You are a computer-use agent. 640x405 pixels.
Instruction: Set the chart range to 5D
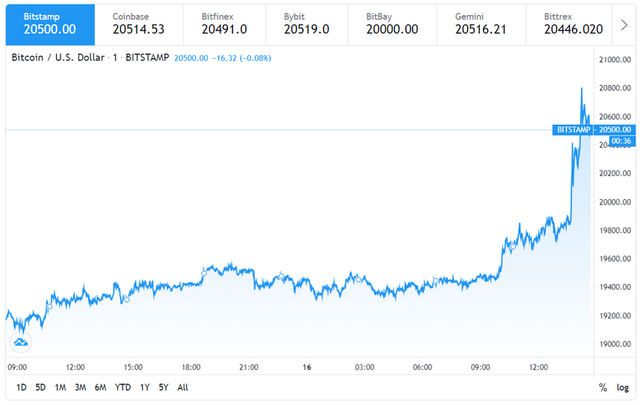[x=41, y=387]
